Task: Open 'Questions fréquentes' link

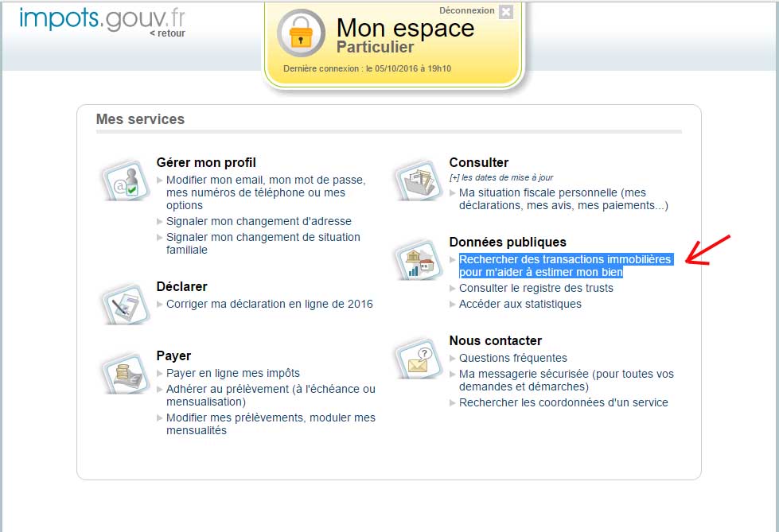Action: (x=512, y=358)
